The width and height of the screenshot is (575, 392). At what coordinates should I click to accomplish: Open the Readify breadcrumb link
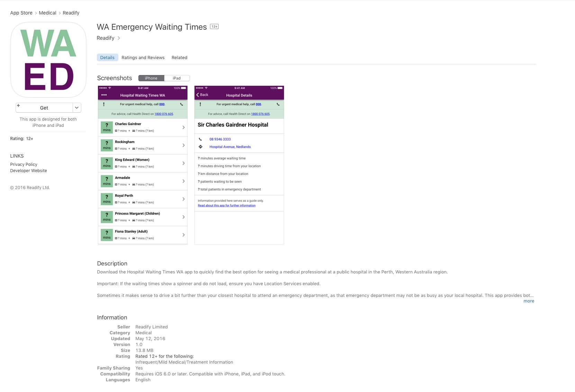click(71, 13)
